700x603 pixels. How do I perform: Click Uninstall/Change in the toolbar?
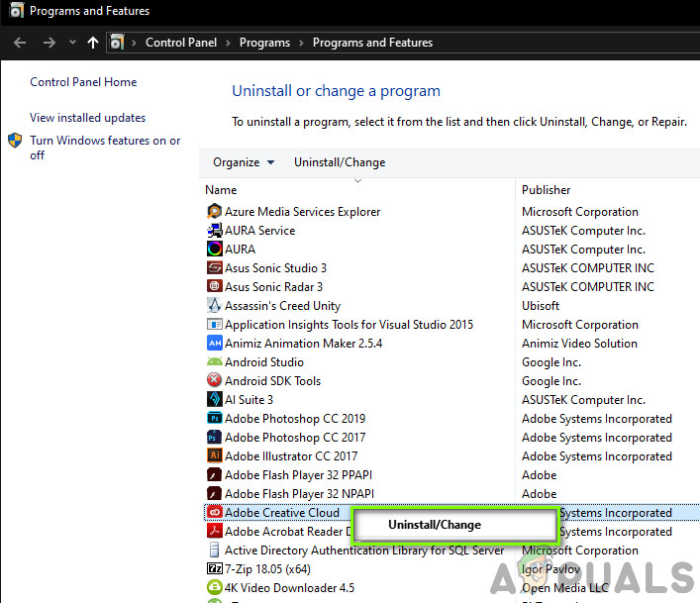point(340,162)
